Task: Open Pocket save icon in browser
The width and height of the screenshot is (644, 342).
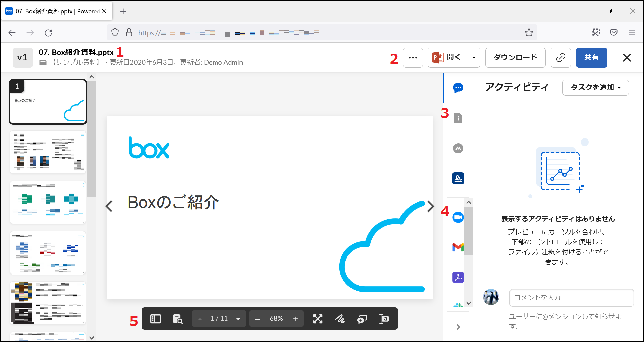Action: point(614,32)
